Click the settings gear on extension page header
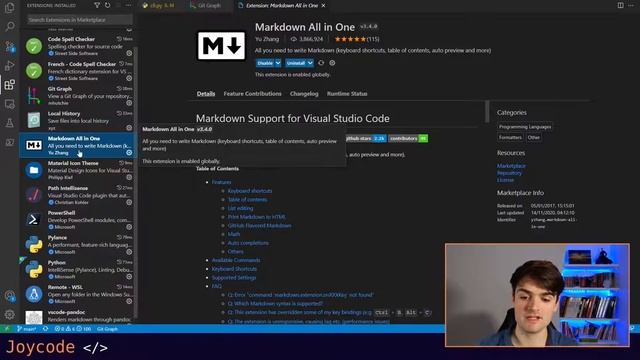Image resolution: width=640 pixels, height=360 pixels. pyautogui.click(x=332, y=63)
